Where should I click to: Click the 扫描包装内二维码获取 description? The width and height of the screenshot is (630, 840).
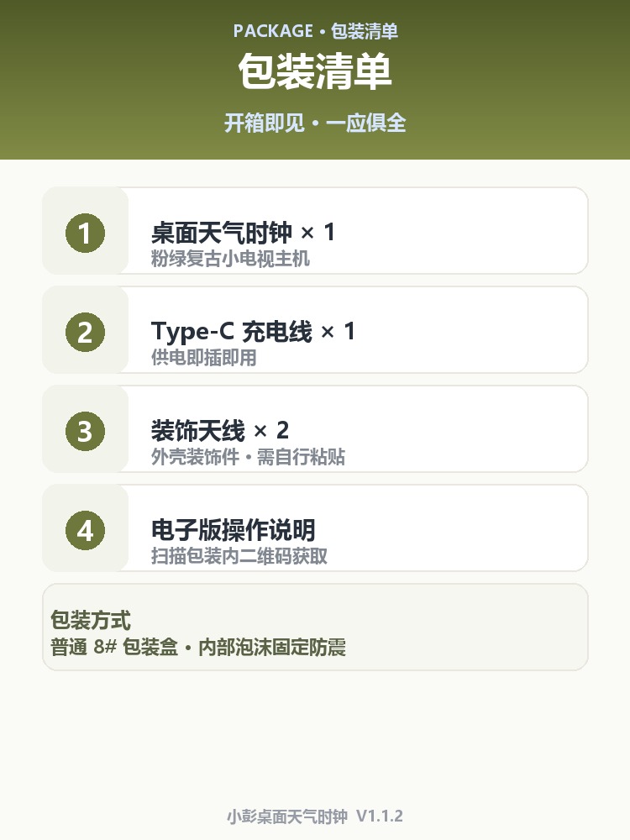click(x=239, y=556)
